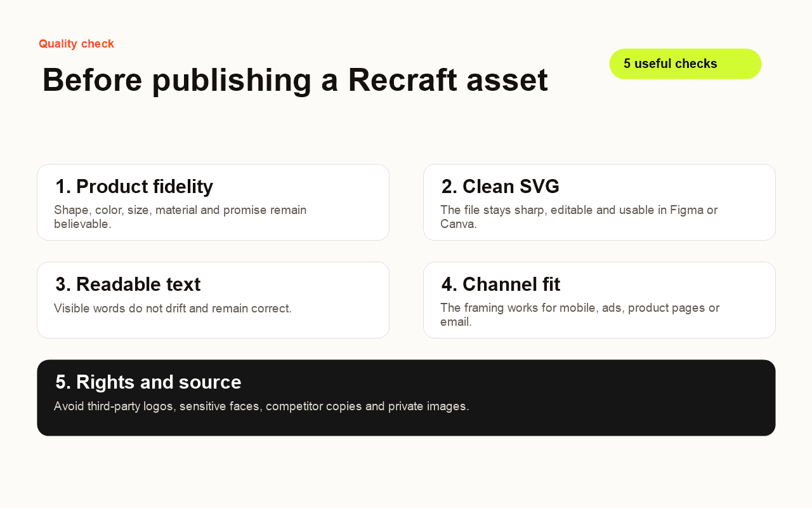Screen dimensions: 812x508
Task: Click text "Shape, color, size, material and promise remain believable."
Action: click(180, 217)
